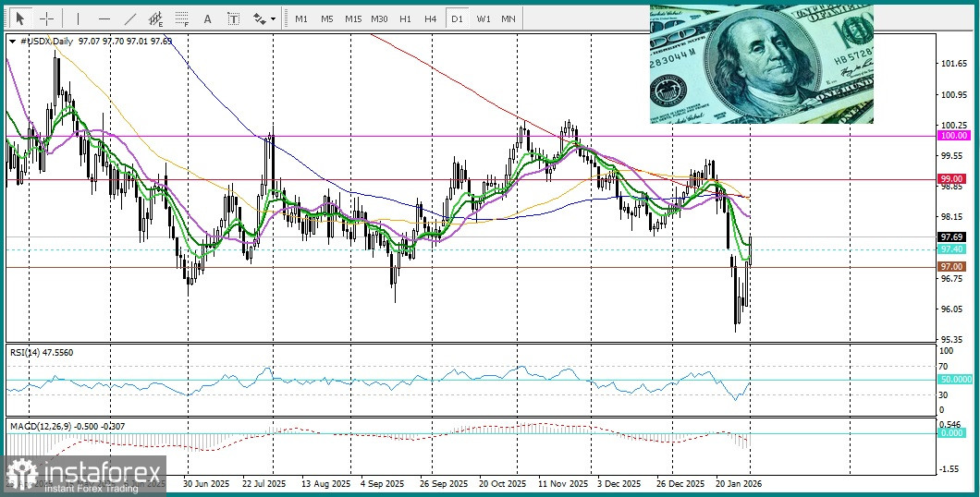Screen dimensions: 980x497
Task: Select the brown 97.00 price label
Action: click(952, 267)
